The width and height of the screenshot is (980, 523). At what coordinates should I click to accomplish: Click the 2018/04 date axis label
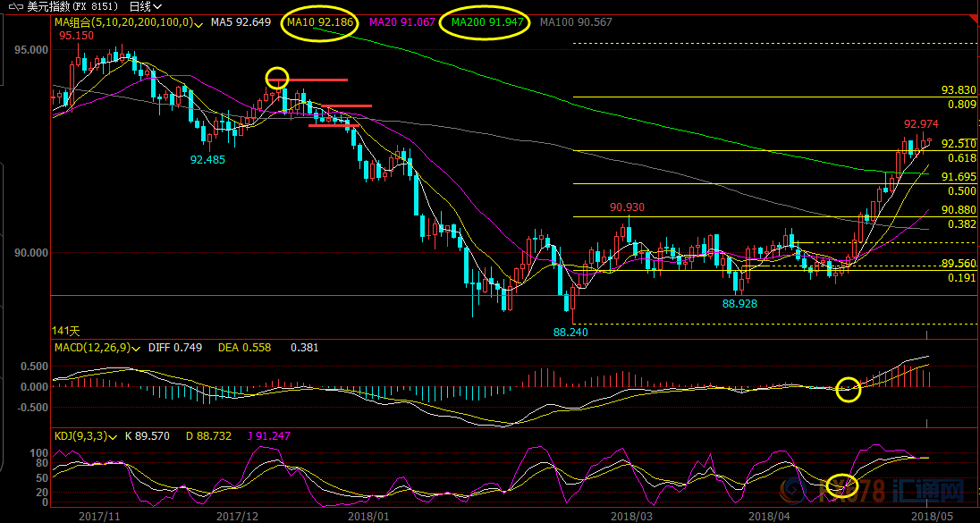click(x=767, y=517)
